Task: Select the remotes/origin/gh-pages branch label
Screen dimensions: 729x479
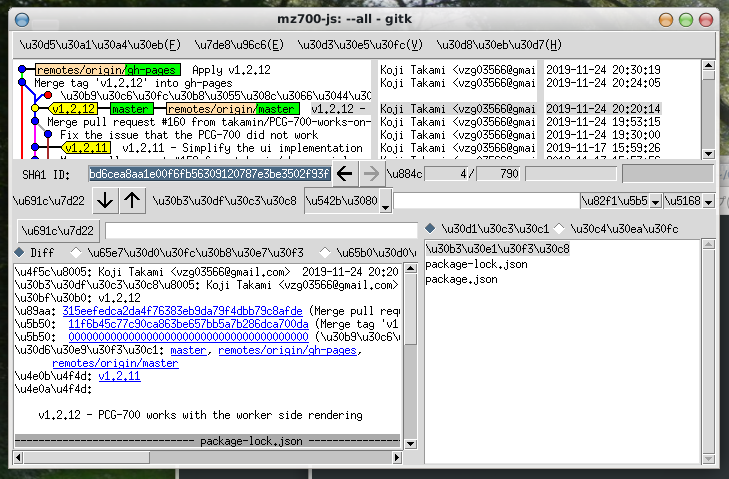Action: [x=108, y=70]
